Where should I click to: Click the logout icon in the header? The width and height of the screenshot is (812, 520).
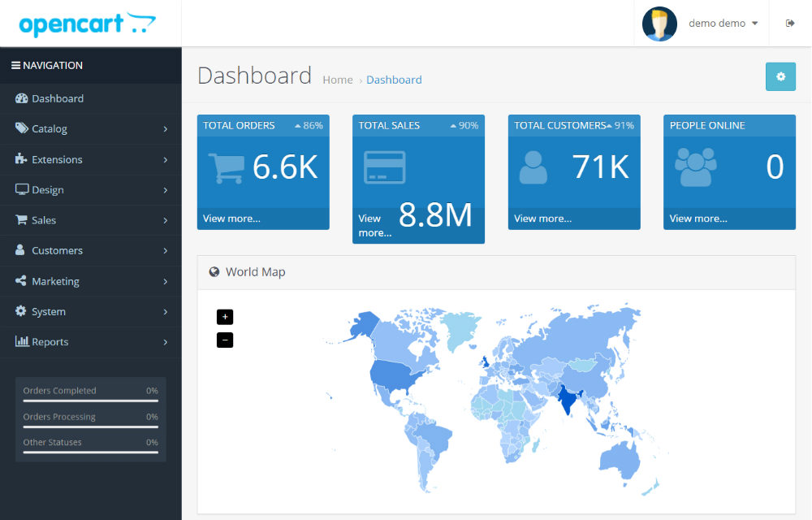[x=789, y=24]
